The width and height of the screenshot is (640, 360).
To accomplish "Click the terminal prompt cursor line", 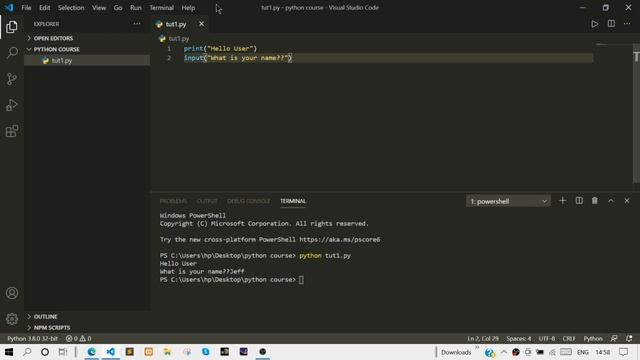I will (231, 280).
